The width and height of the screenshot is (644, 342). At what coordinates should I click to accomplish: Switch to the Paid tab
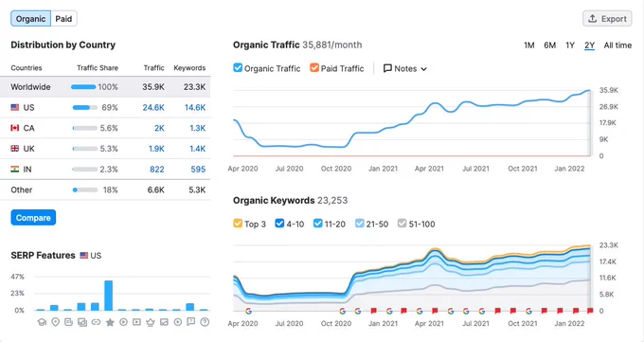63,19
